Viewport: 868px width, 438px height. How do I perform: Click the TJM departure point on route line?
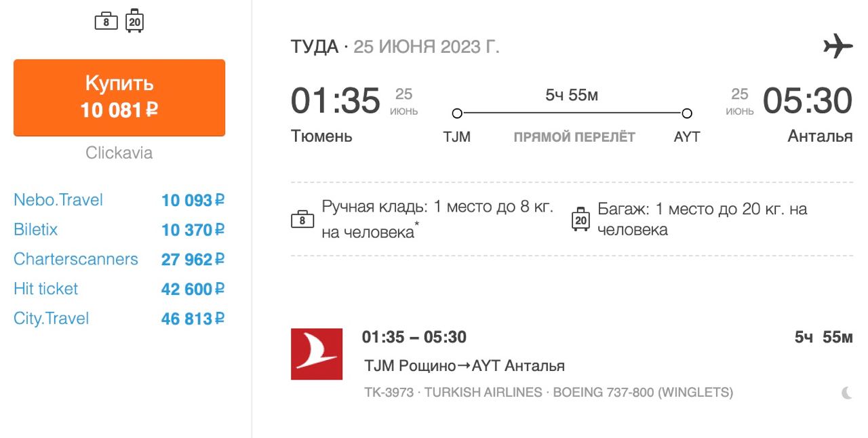[x=457, y=113]
